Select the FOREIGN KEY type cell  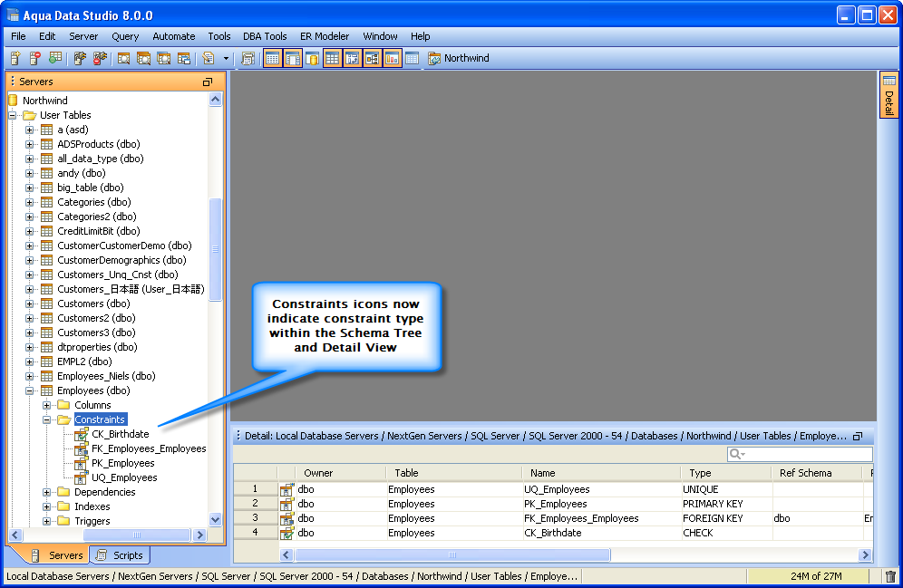(726, 518)
